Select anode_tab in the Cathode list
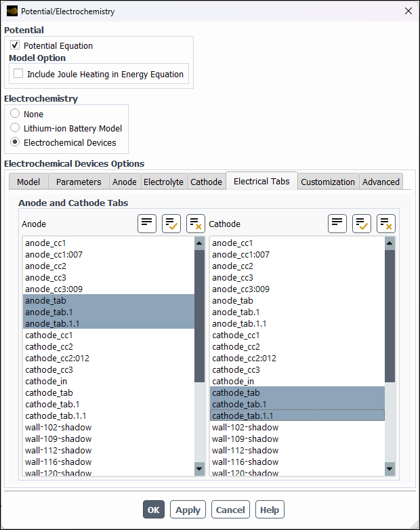Viewport: 420px width, 530px height. click(x=297, y=300)
